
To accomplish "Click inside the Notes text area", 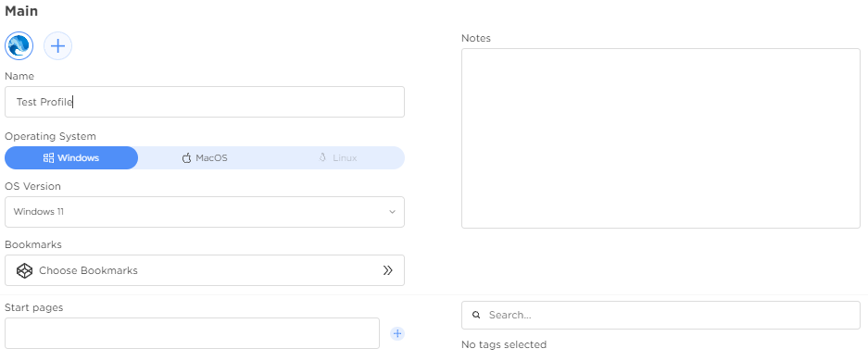I will [661, 138].
